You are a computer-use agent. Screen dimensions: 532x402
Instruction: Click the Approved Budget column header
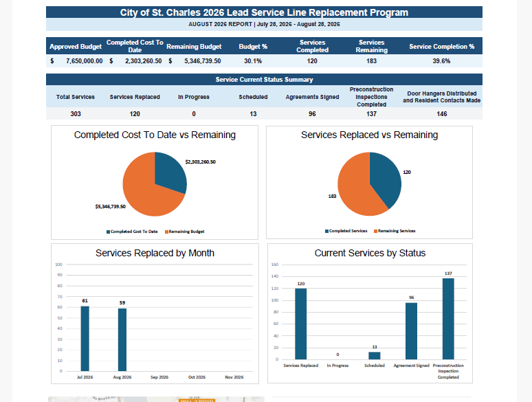tap(76, 47)
